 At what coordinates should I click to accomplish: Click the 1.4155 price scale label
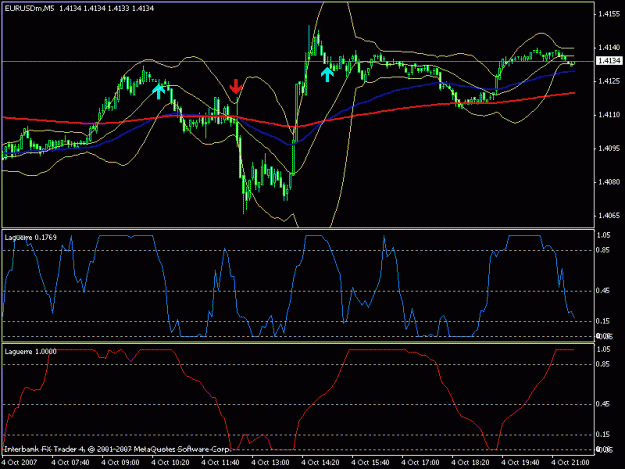[609, 14]
